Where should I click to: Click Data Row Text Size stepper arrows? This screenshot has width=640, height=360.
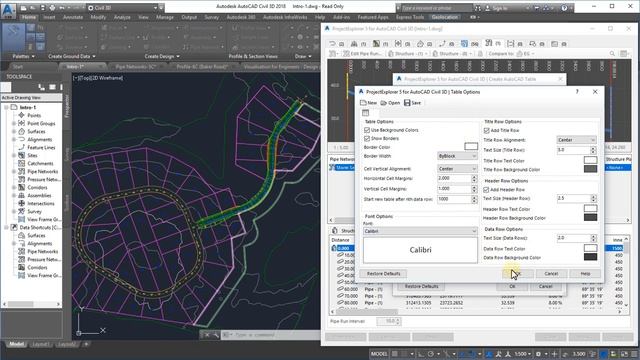(x=593, y=238)
